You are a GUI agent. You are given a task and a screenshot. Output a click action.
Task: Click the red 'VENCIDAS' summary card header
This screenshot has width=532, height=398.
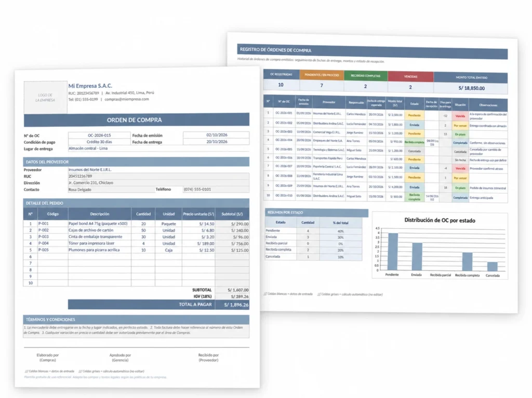click(x=410, y=77)
